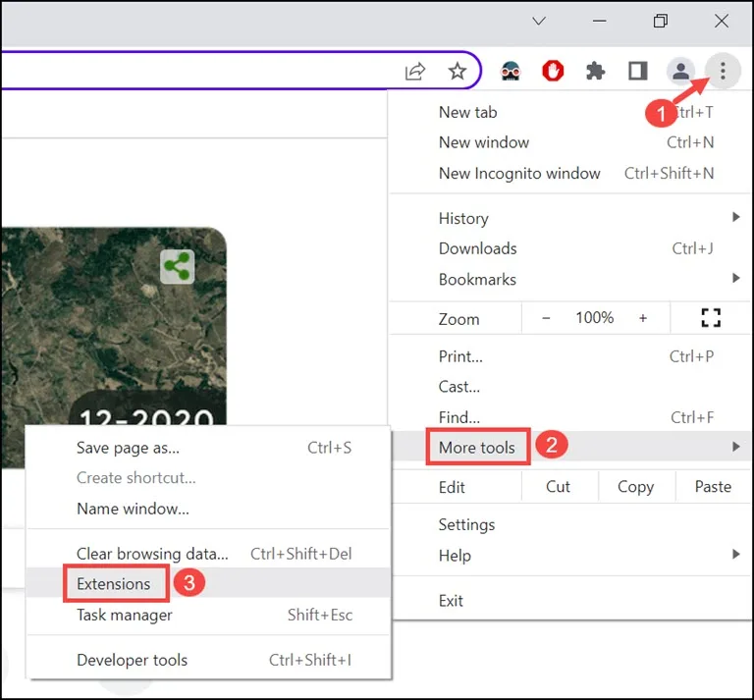This screenshot has height=700, width=754.
Task: Open the tab search chevron in title bar
Action: click(539, 21)
